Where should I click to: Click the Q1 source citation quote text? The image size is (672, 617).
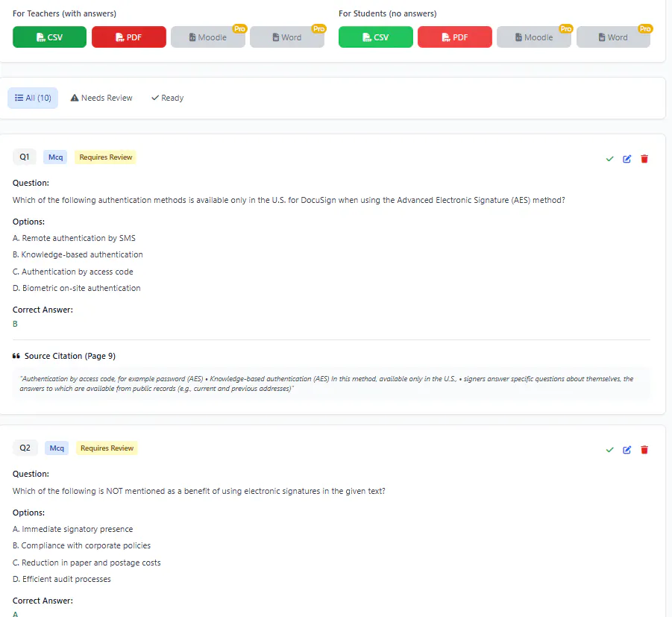pyautogui.click(x=326, y=383)
